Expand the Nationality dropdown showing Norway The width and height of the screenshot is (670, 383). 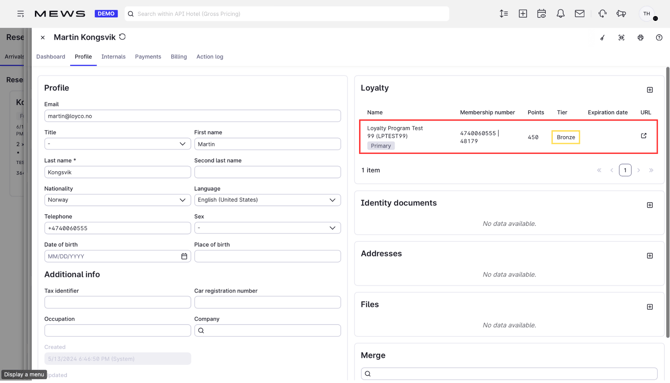click(118, 200)
